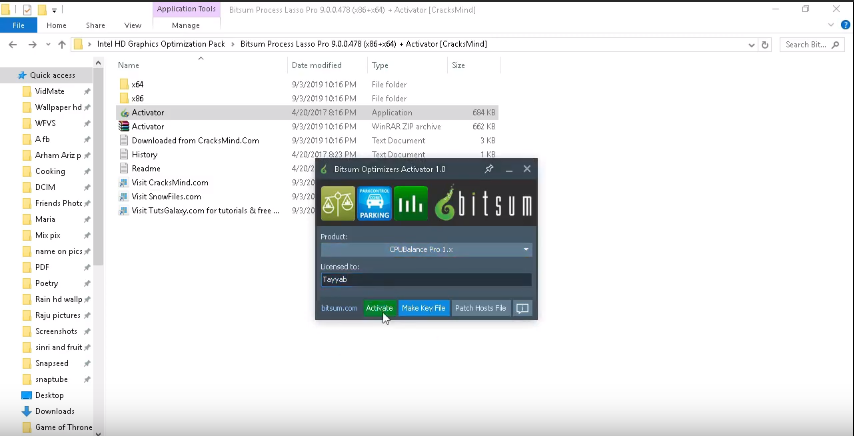Select the Application Tools contextual tab
The height and width of the screenshot is (436, 854).
[x=186, y=9]
